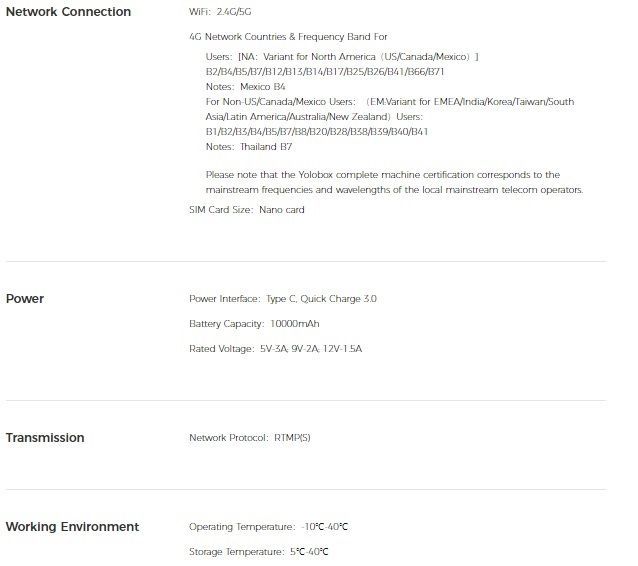Click the Rated Voltage specification line
This screenshot has width=638, height=566.
275,349
